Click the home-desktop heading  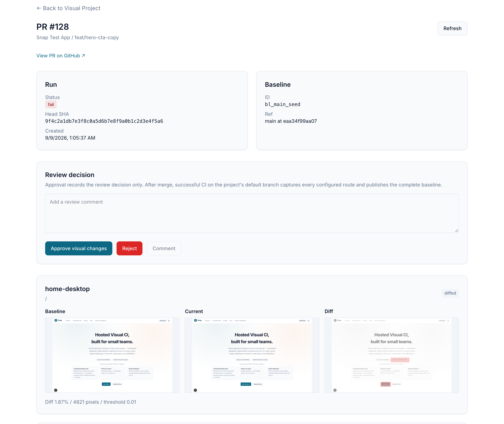click(67, 289)
